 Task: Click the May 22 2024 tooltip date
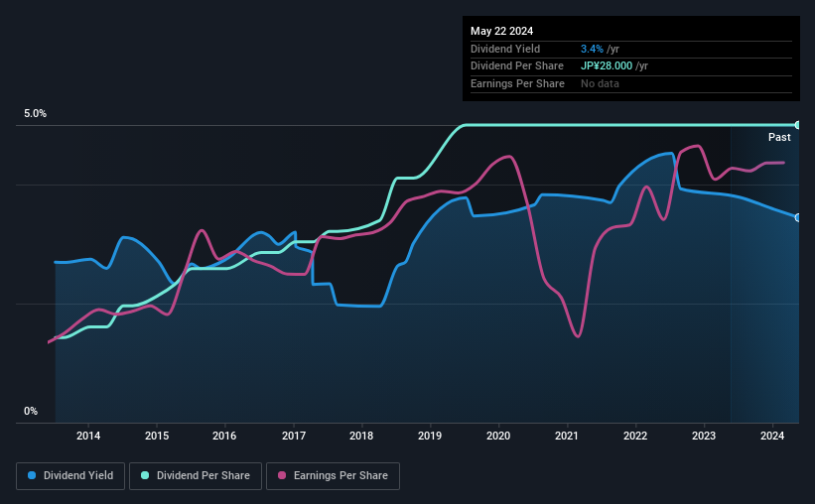pos(501,31)
